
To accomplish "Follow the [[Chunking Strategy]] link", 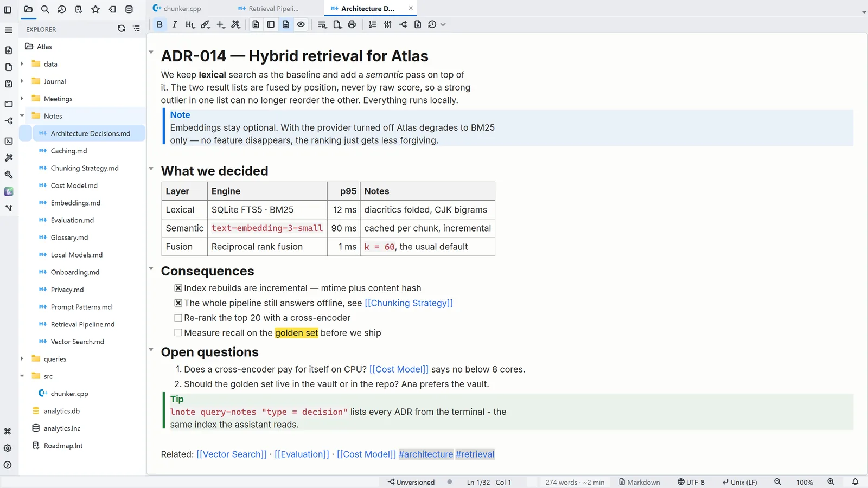I will coord(409,303).
